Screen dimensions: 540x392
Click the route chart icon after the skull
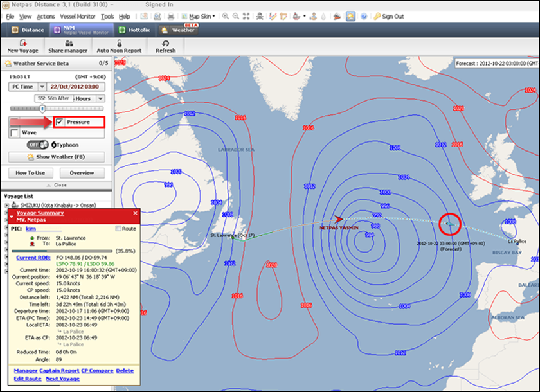click(273, 16)
